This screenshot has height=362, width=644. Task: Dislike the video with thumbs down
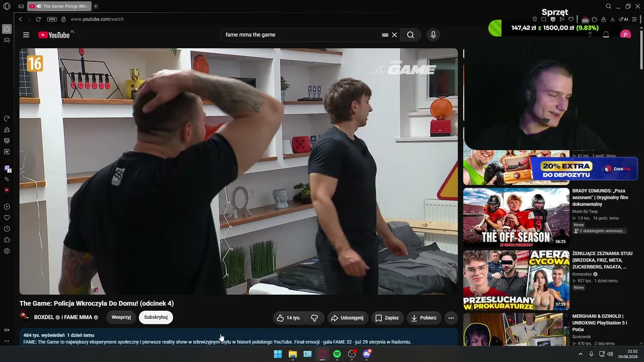click(314, 318)
